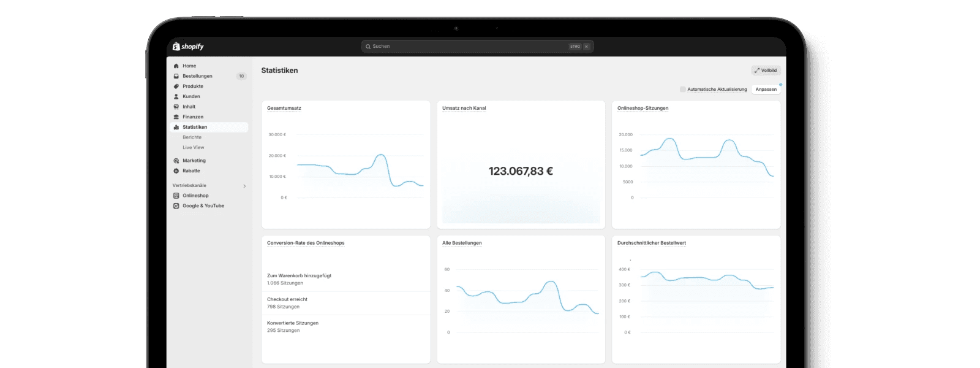Click the Statistiken bar chart icon
Viewport: 980px width, 368px height.
(176, 127)
